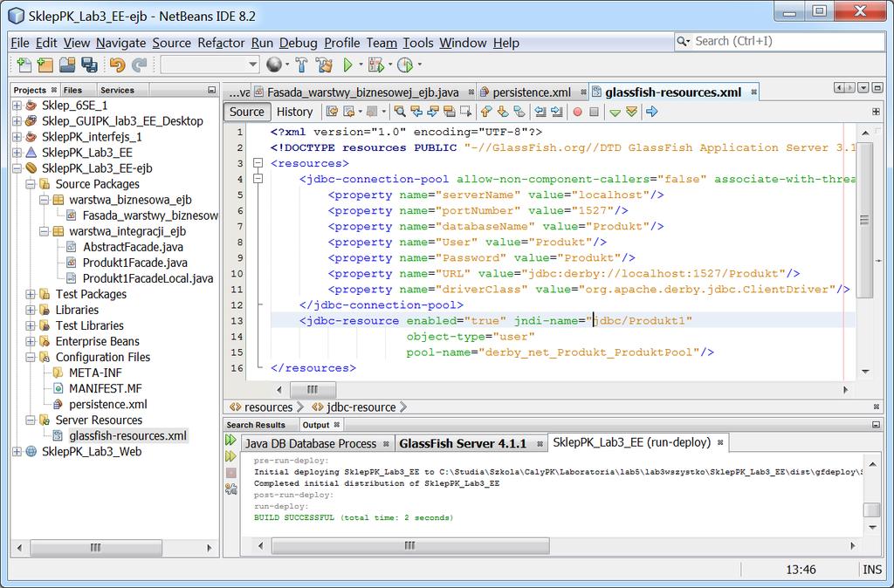
Task: Click the Projects panel horizontal scrollbar thumb
Action: [x=96, y=548]
